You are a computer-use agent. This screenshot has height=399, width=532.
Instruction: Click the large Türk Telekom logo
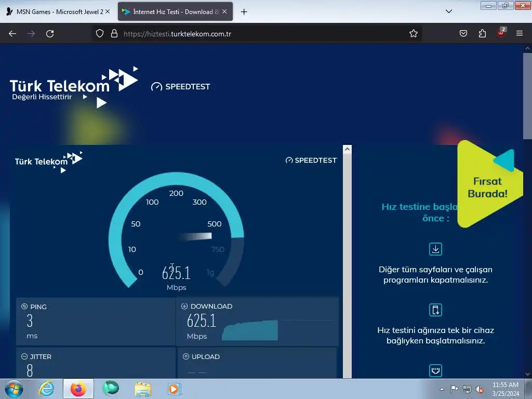(x=74, y=87)
